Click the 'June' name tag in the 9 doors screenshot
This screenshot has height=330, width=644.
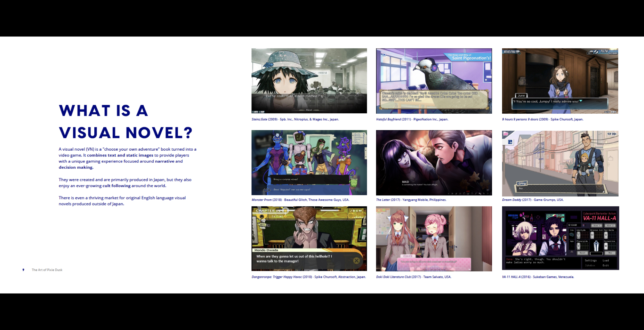pos(521,96)
